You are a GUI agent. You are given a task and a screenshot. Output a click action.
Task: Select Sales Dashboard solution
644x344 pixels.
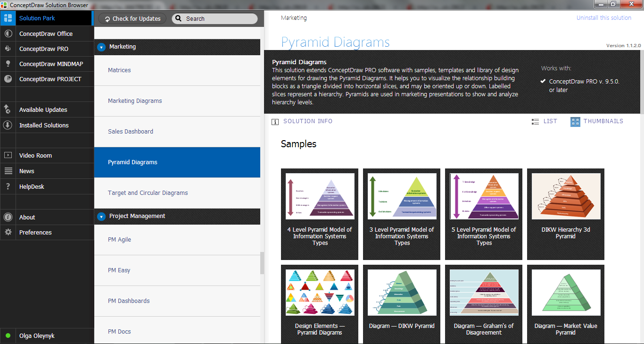[x=177, y=132]
